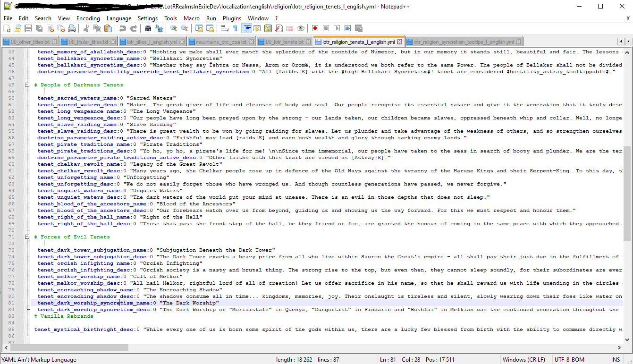Screen dimensions: 633x364
Task: Toggle synchronized vertical scrolling
Action: point(199,28)
